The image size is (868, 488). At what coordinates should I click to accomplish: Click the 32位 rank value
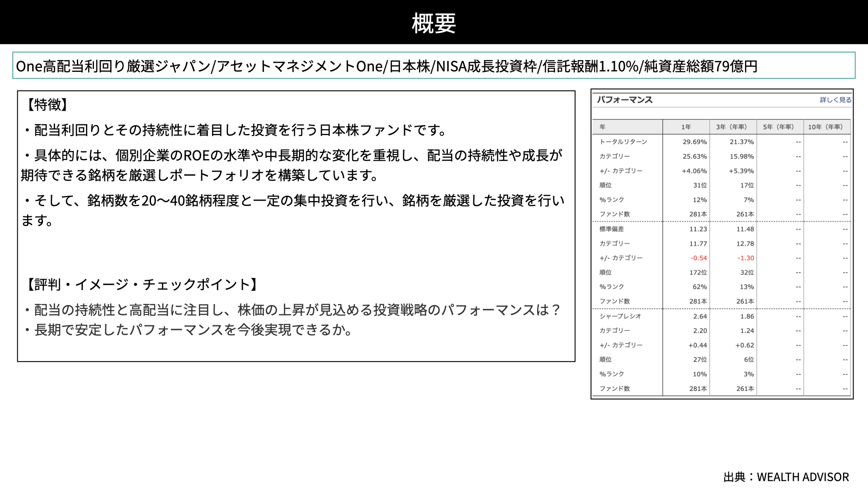pyautogui.click(x=747, y=272)
